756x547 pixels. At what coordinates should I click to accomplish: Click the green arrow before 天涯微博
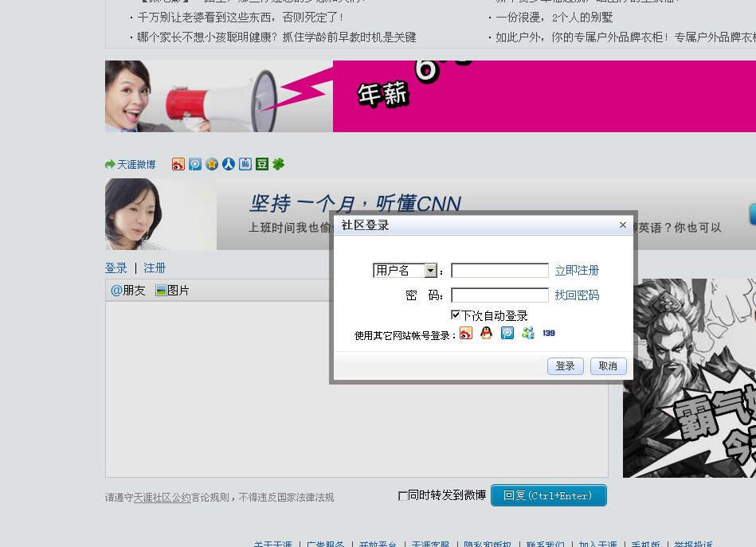pos(110,165)
